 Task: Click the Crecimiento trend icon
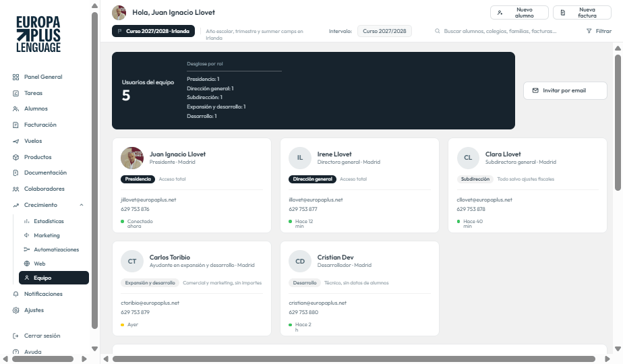pos(16,206)
